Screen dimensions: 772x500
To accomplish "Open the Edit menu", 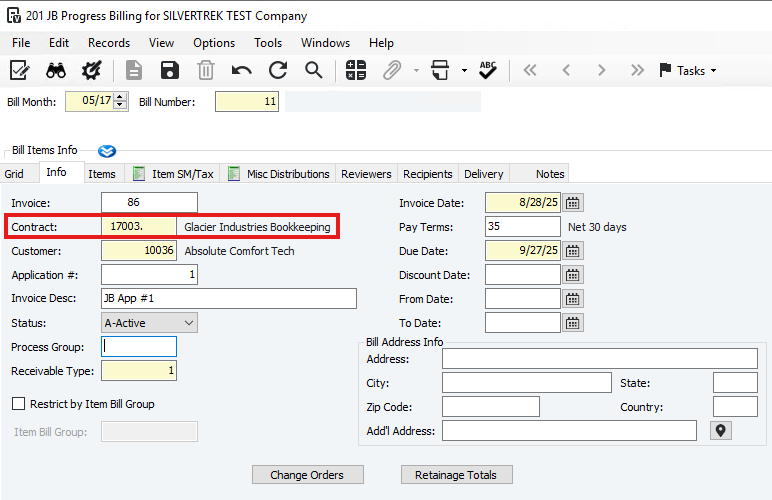I will [59, 43].
